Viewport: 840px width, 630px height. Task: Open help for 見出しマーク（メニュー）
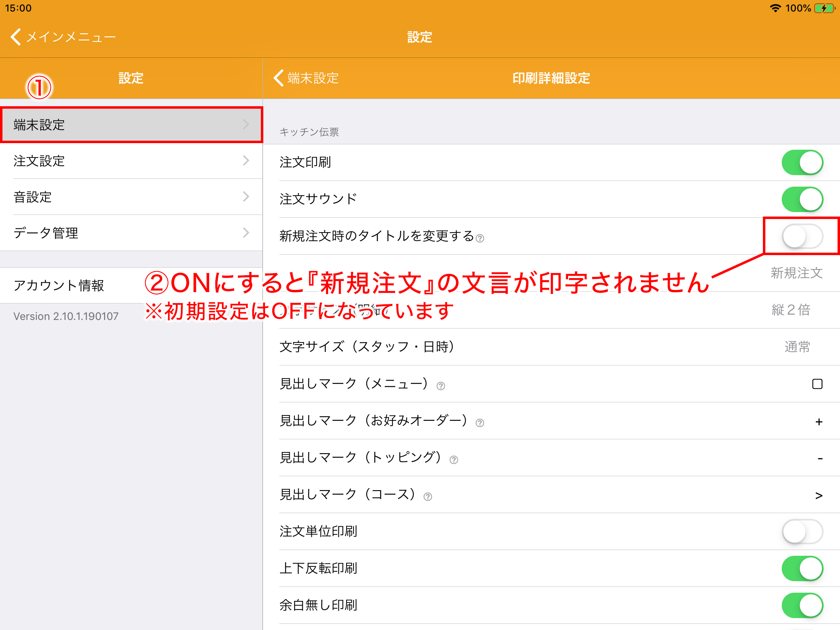441,386
